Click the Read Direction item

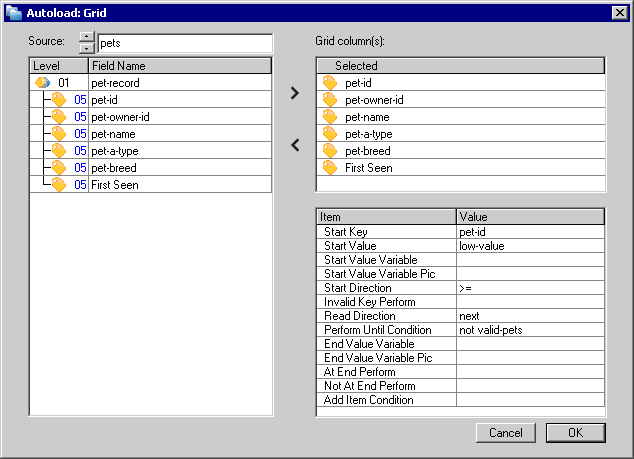(x=387, y=316)
